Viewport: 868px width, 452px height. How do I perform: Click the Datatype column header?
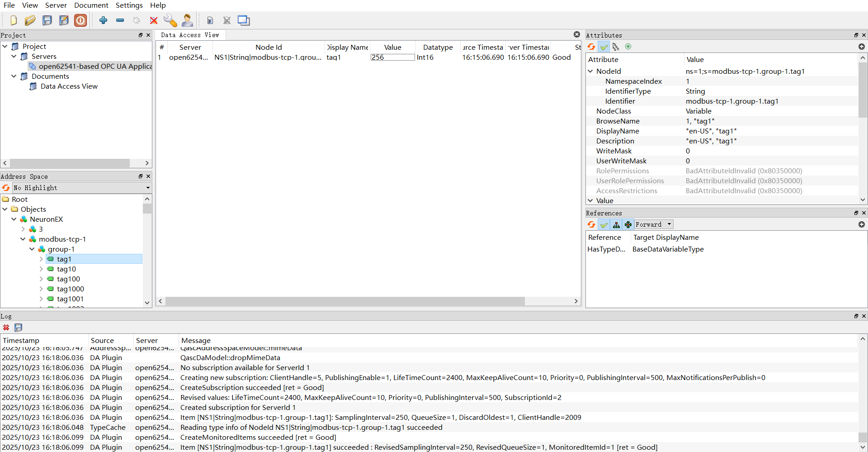tap(438, 47)
